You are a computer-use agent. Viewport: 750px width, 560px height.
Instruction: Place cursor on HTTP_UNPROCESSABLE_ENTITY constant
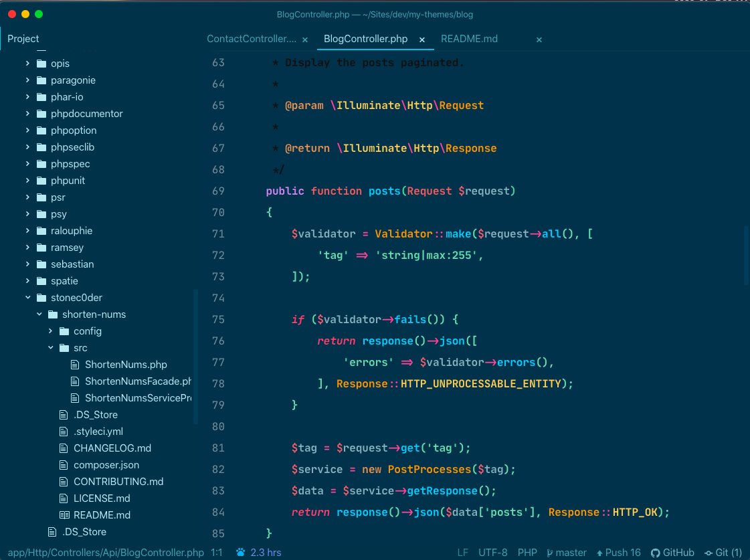480,384
